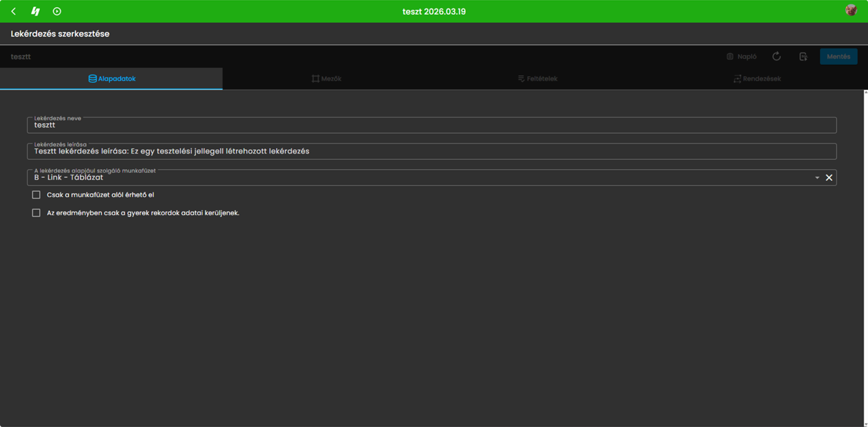This screenshot has height=427, width=868.
Task: Open the Rendezések tab
Action: point(757,78)
